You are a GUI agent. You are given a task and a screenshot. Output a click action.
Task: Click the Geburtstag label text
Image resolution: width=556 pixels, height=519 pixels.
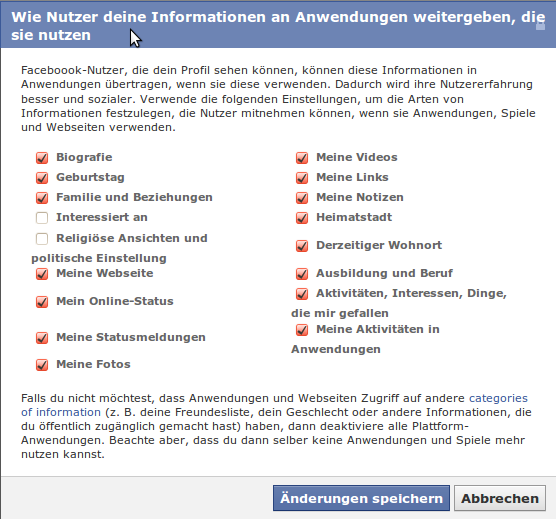90,177
